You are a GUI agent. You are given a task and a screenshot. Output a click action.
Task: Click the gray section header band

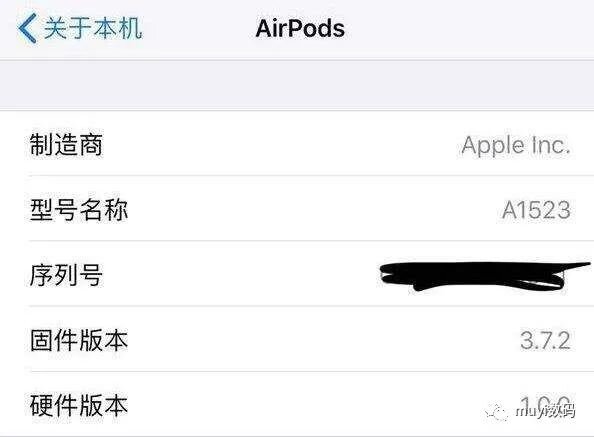tap(297, 85)
